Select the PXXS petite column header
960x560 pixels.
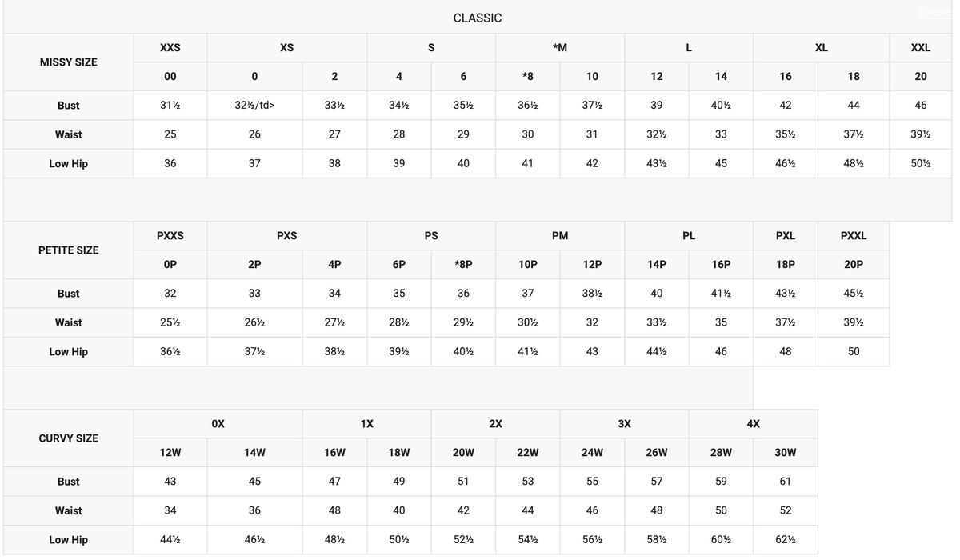(x=170, y=235)
